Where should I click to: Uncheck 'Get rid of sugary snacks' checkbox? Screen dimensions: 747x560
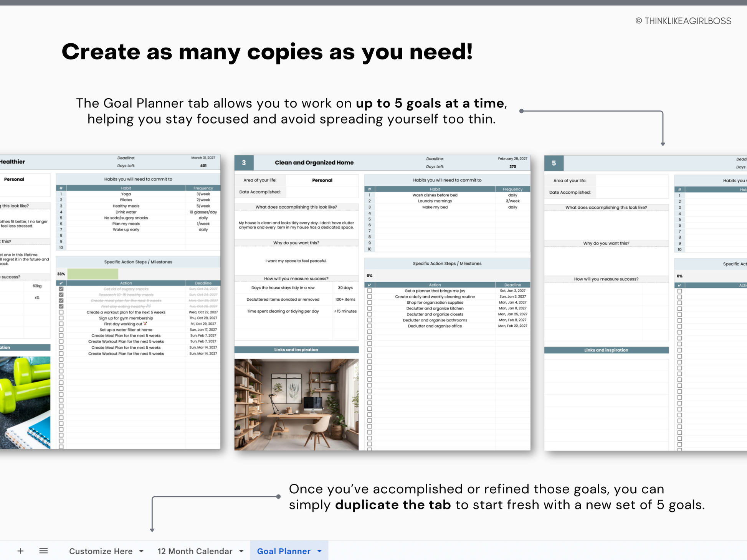[61, 289]
